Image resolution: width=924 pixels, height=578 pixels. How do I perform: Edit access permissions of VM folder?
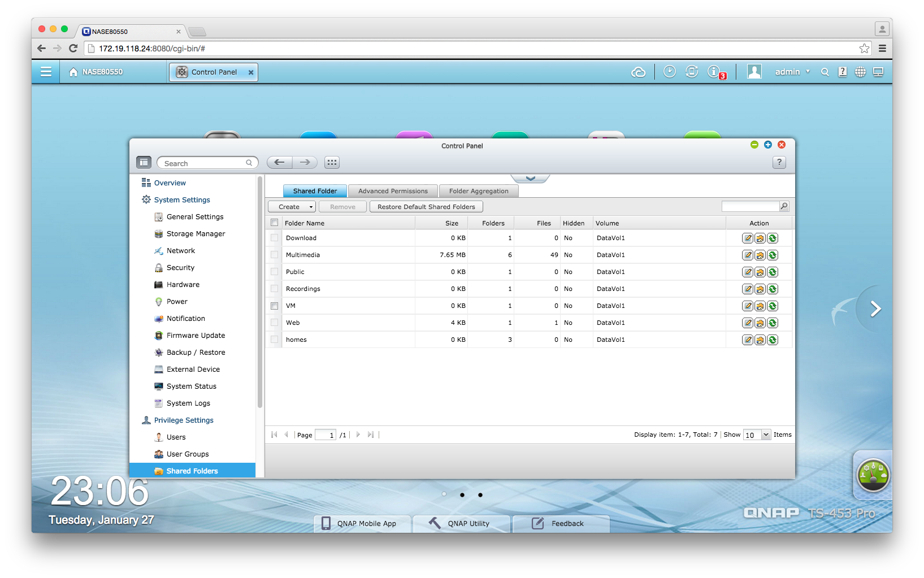(760, 306)
